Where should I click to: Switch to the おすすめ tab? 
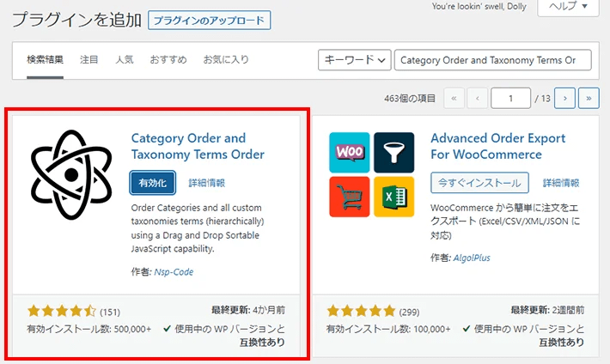click(x=168, y=59)
